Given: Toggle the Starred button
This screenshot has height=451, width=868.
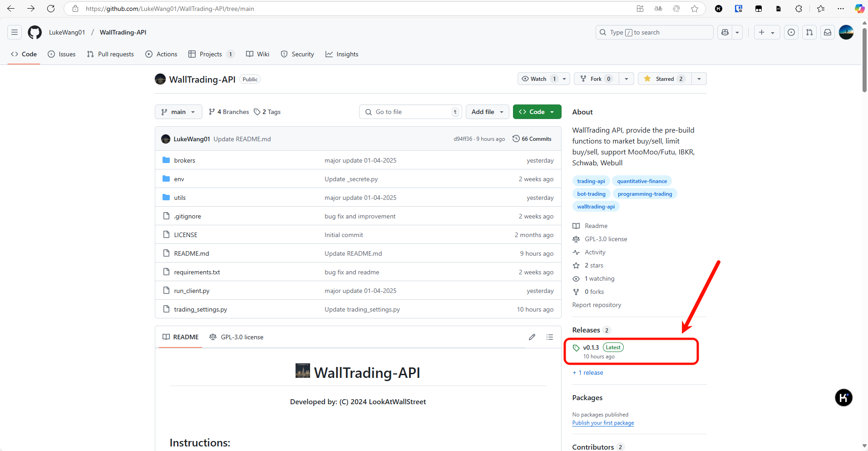Looking at the screenshot, I should [665, 79].
